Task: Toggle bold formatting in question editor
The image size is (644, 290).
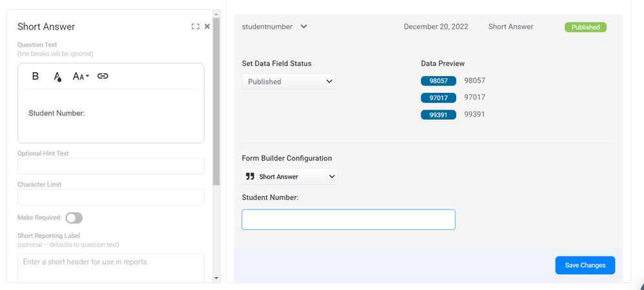Action: (x=35, y=76)
